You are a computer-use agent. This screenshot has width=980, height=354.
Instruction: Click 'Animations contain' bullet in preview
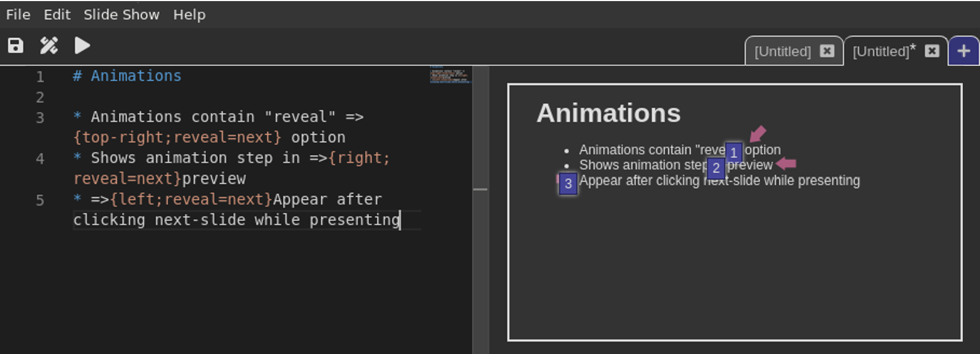pyautogui.click(x=680, y=149)
